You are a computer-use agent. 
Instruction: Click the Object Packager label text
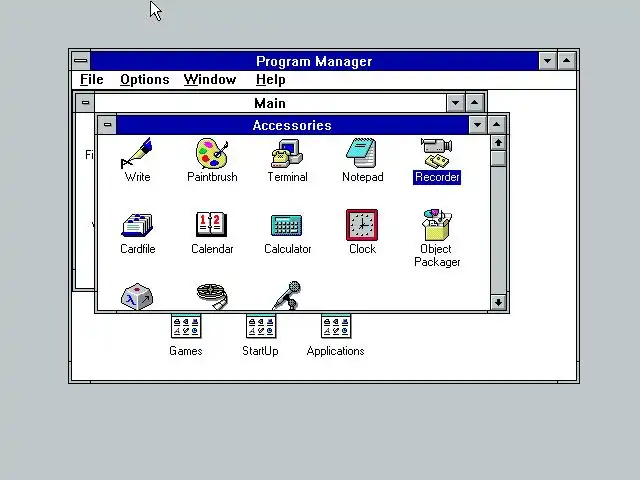pyautogui.click(x=437, y=256)
